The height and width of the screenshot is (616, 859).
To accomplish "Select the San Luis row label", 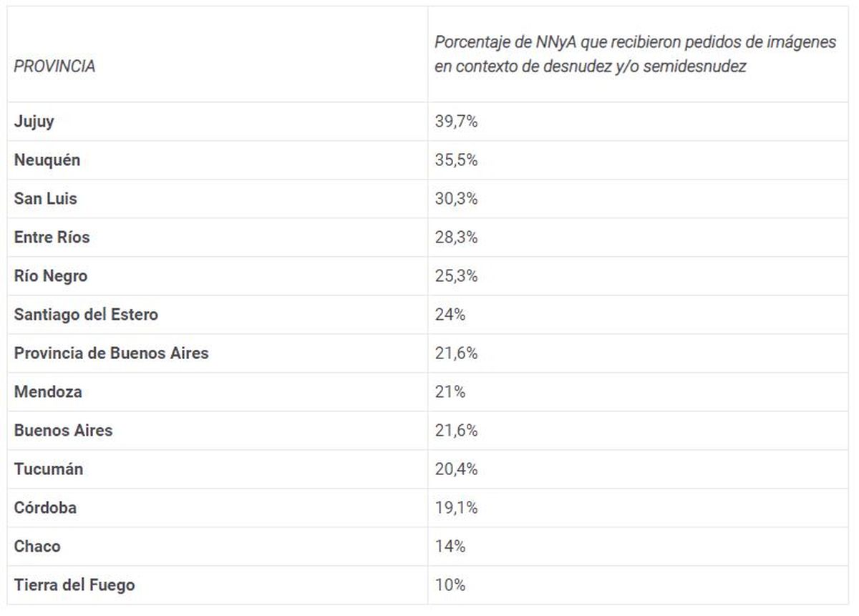I will (x=45, y=199).
